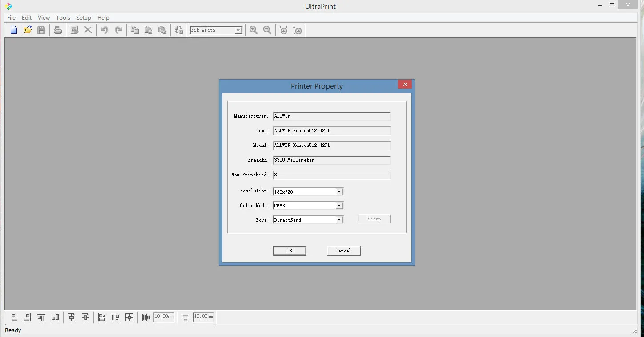Click the align right edges icon
Image resolution: width=644 pixels, height=337 pixels.
pyautogui.click(x=27, y=317)
